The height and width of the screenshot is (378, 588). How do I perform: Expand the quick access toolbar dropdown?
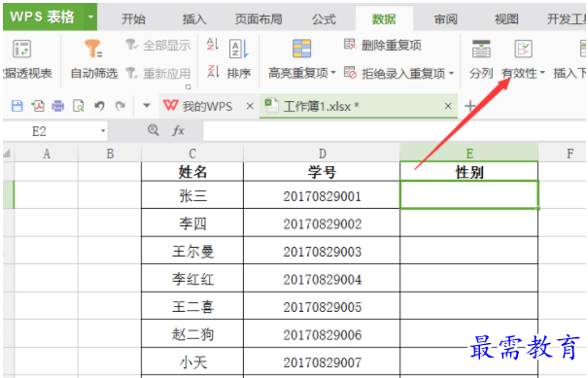coord(147,106)
